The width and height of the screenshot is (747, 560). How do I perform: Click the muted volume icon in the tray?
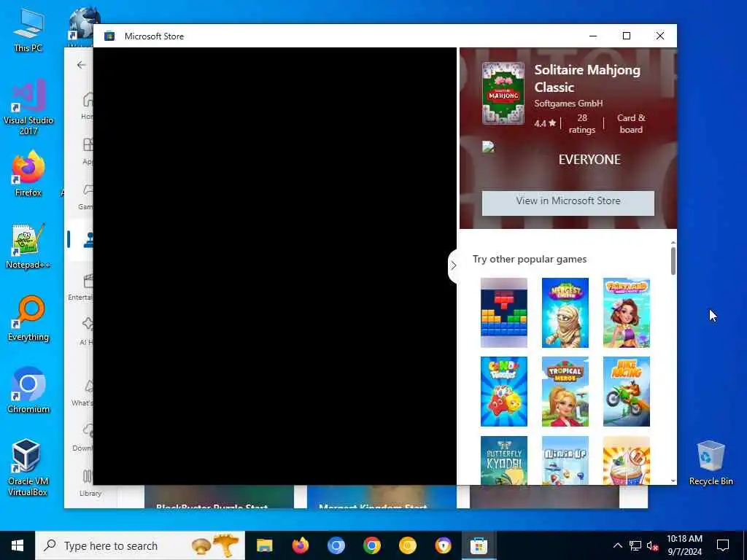pyautogui.click(x=653, y=545)
